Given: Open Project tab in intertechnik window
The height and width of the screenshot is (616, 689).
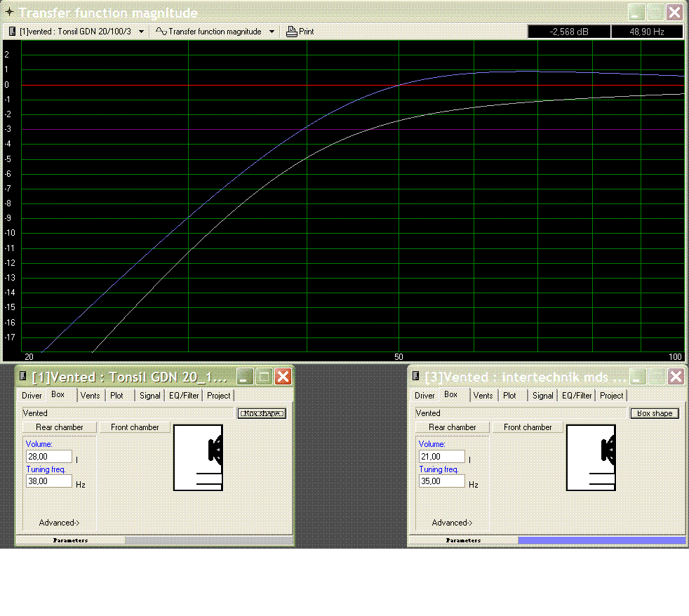Looking at the screenshot, I should (x=611, y=396).
